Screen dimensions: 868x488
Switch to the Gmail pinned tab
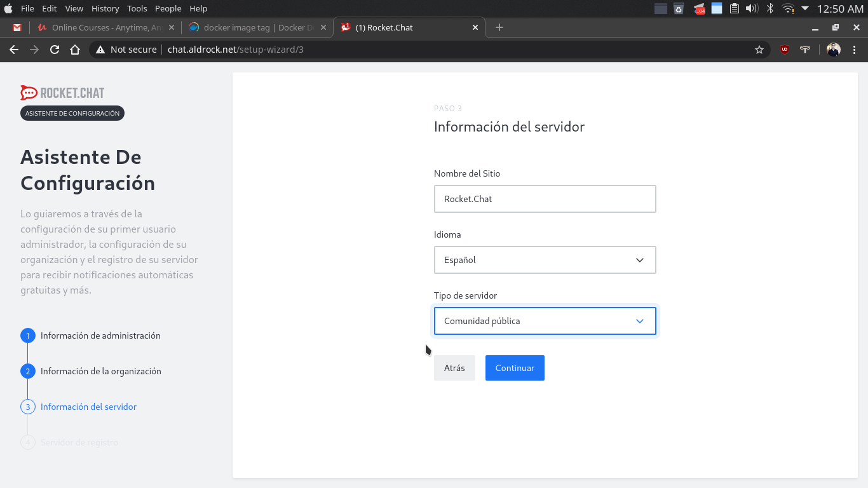(x=17, y=27)
